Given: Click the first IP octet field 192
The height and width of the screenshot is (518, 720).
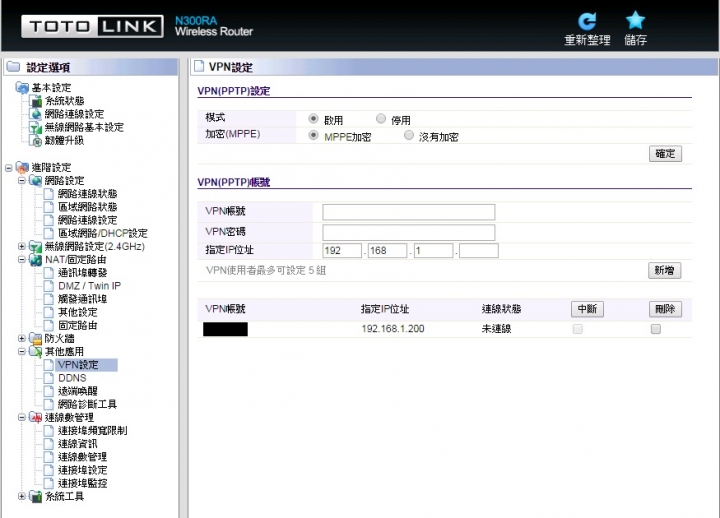Looking at the screenshot, I should click(342, 251).
